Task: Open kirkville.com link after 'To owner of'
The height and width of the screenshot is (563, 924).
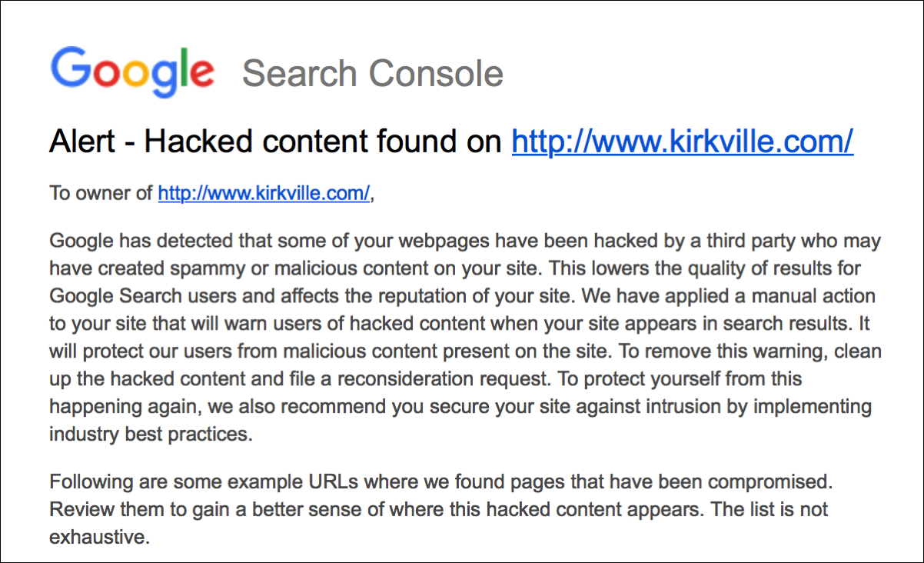Action: point(264,193)
